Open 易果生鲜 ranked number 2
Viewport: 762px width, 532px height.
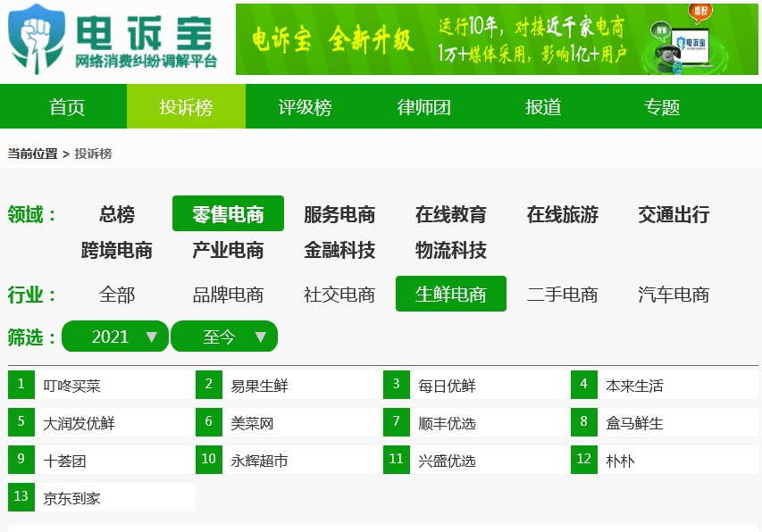point(289,385)
